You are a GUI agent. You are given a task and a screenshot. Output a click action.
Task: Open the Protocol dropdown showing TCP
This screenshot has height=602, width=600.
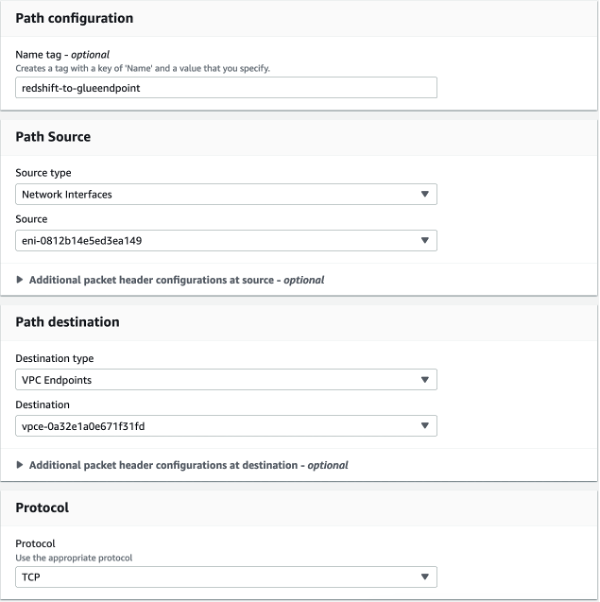[226, 577]
